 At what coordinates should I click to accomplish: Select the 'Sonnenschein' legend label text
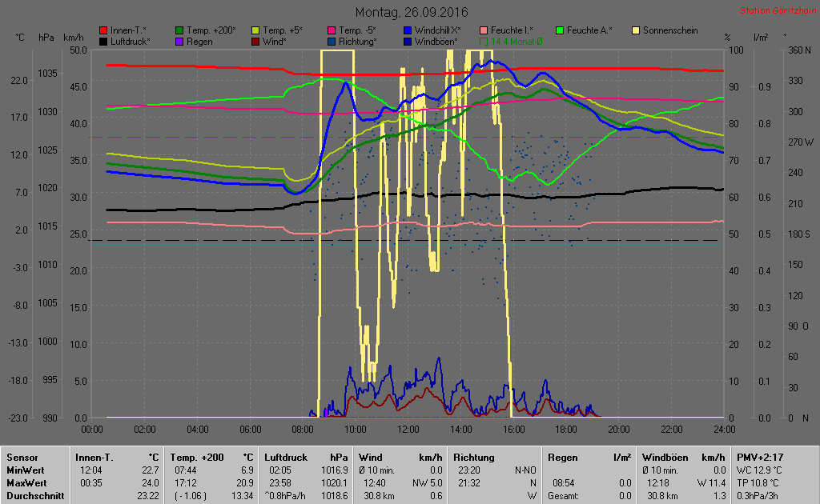click(670, 30)
